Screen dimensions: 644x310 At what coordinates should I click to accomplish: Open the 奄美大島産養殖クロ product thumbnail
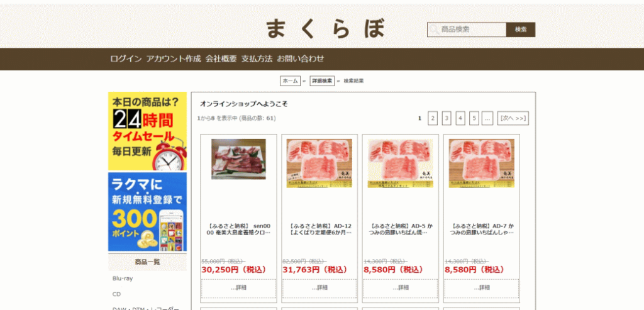[238, 159]
